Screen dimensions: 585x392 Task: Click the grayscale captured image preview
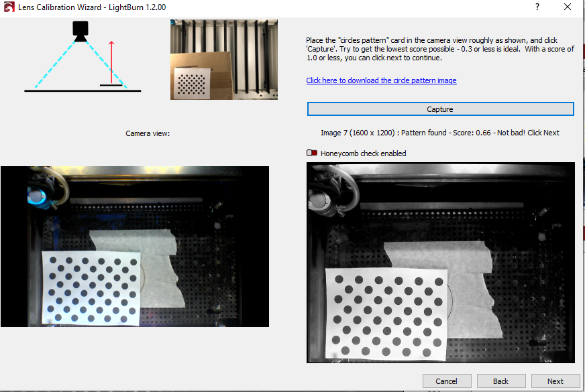tap(441, 262)
